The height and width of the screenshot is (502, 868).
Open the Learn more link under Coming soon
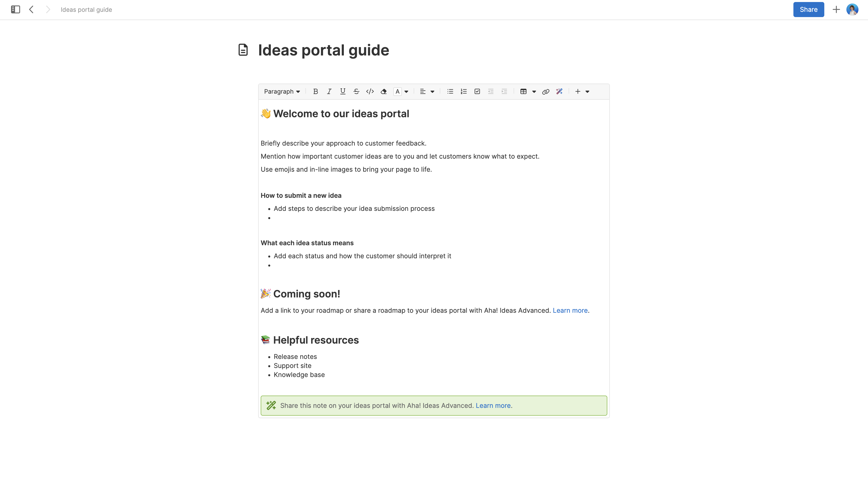[x=570, y=310]
